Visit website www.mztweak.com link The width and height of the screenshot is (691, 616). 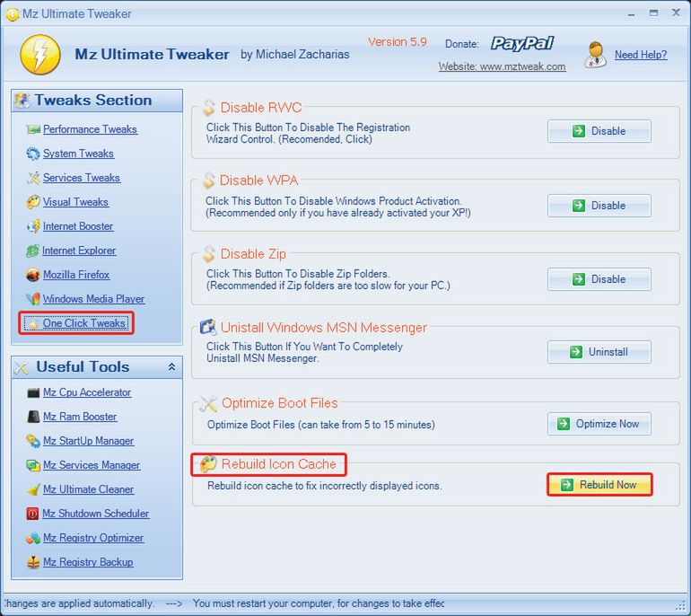tap(502, 66)
